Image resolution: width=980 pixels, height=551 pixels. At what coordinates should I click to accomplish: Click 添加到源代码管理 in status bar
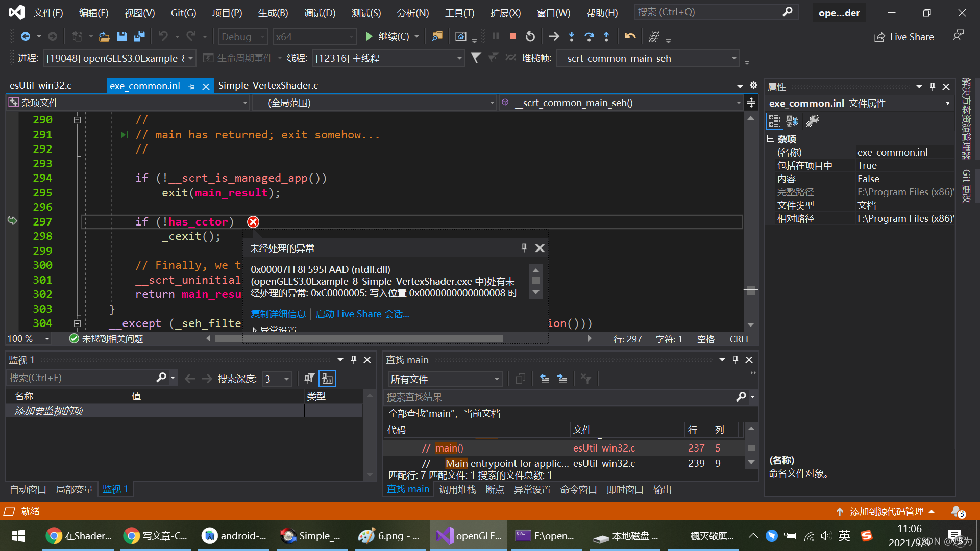pyautogui.click(x=887, y=511)
